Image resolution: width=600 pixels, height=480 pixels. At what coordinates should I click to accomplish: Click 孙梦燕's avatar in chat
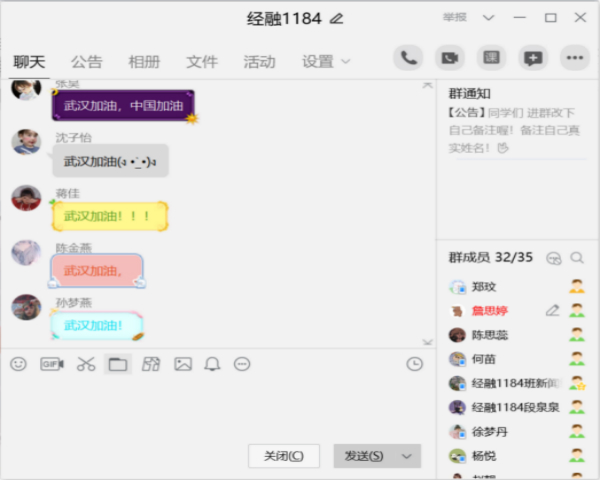click(26, 307)
